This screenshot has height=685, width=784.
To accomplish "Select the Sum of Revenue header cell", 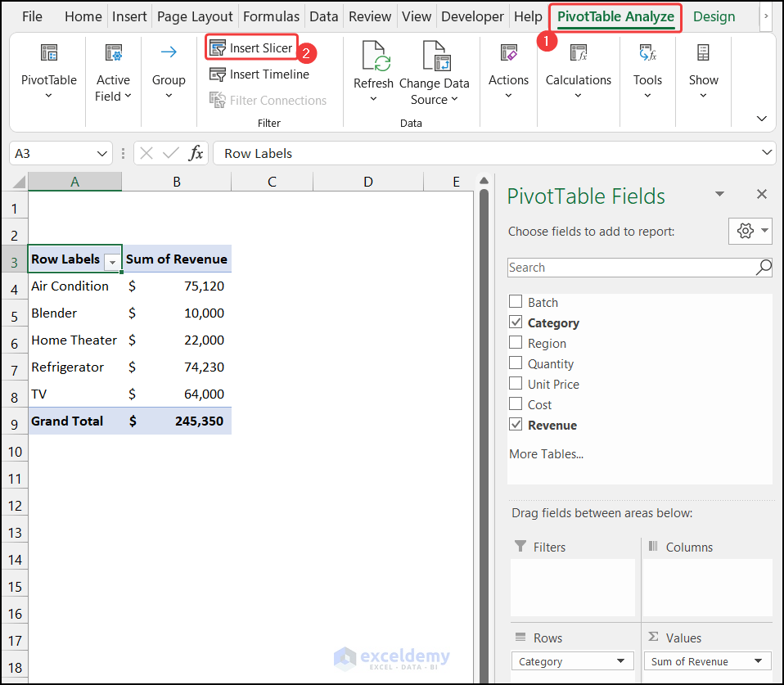I will 177,259.
